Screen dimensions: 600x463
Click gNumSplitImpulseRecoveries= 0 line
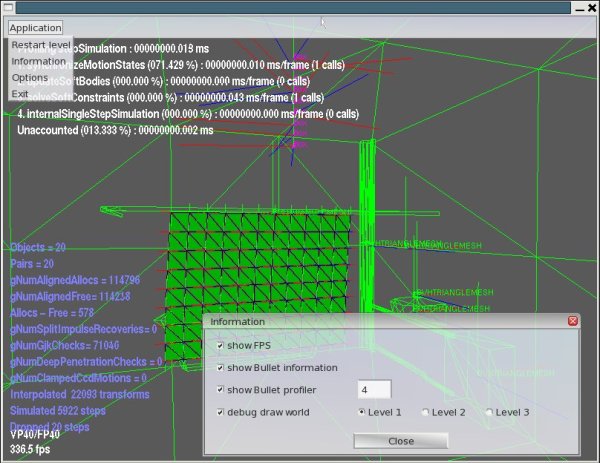[x=83, y=329]
